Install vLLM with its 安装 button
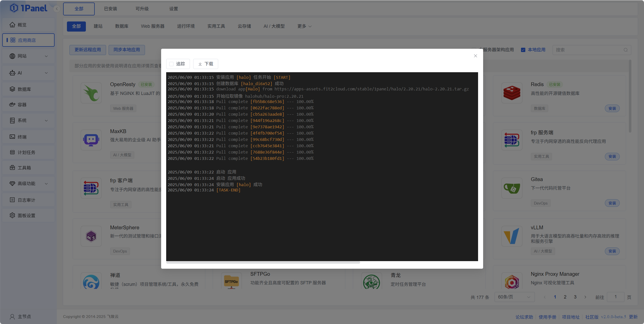This screenshot has height=324, width=644. coord(612,251)
